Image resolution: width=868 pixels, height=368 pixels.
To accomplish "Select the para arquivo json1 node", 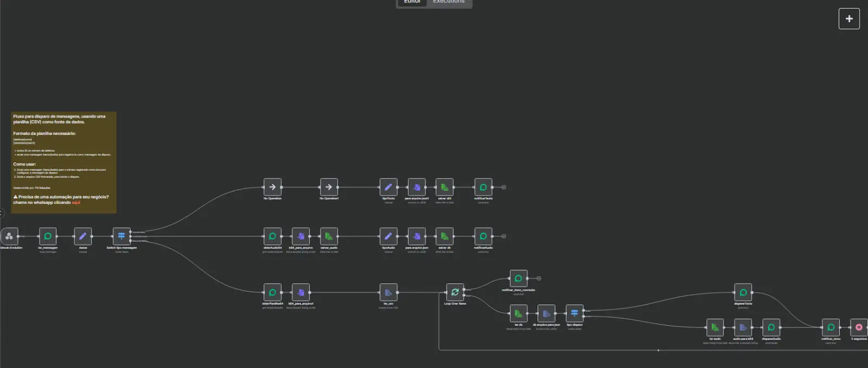I will 417,187.
